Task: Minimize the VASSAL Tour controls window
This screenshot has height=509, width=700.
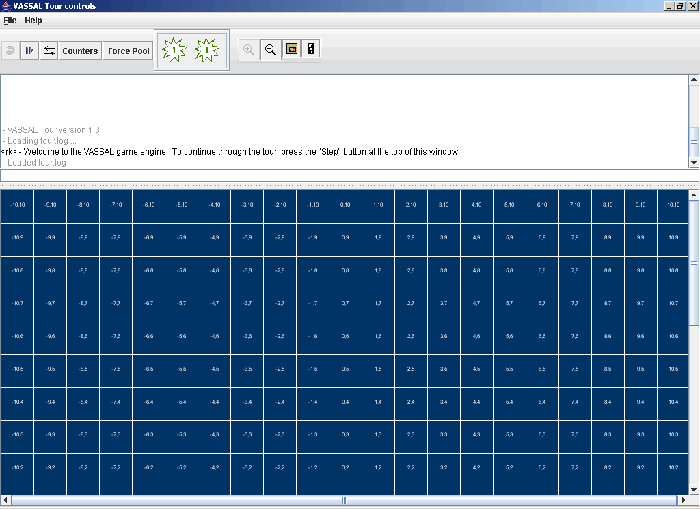Action: pos(669,6)
